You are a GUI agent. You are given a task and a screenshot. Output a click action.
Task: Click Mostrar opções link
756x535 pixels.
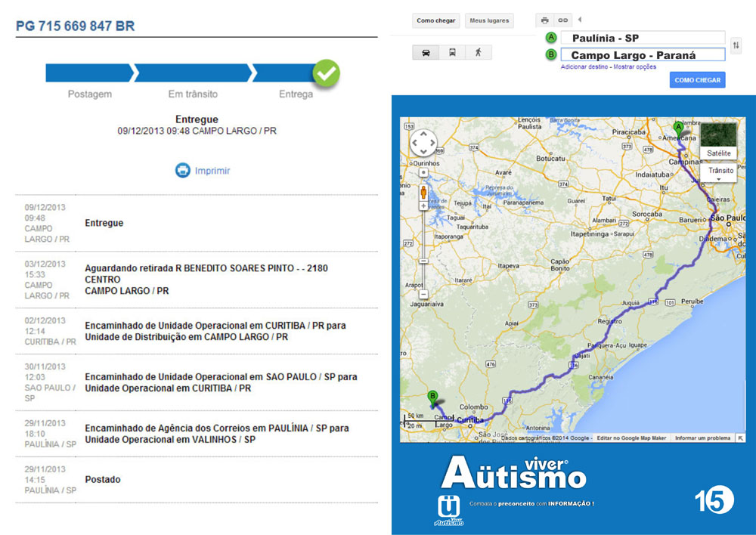point(635,67)
